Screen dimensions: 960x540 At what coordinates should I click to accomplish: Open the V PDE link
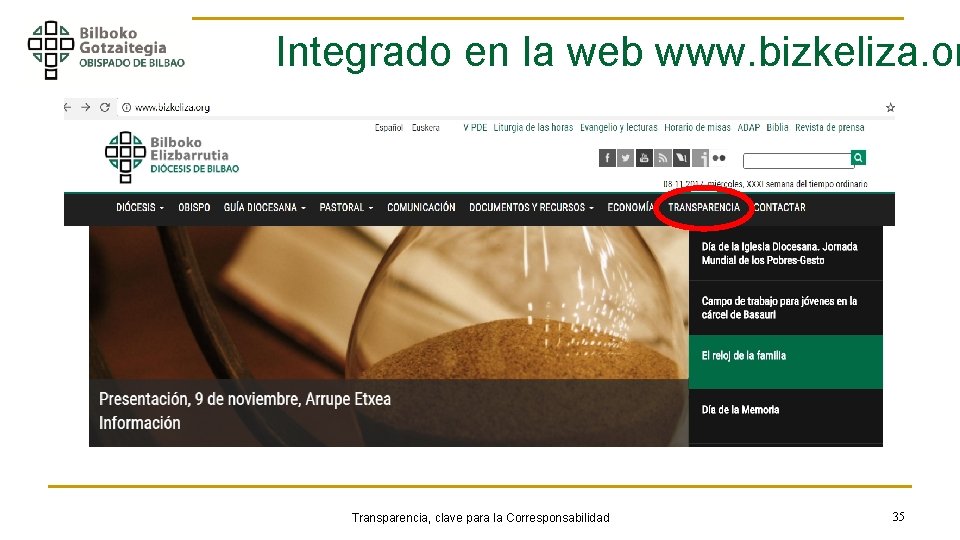point(475,127)
